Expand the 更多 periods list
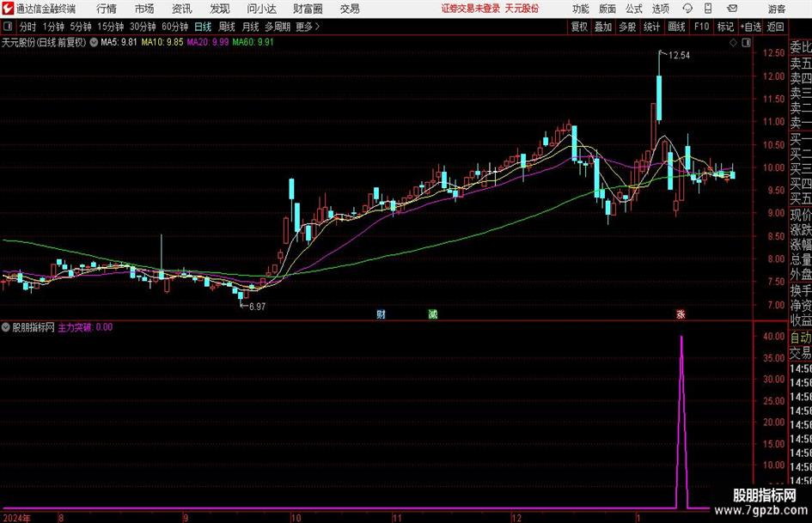The height and width of the screenshot is (523, 812). [x=308, y=27]
